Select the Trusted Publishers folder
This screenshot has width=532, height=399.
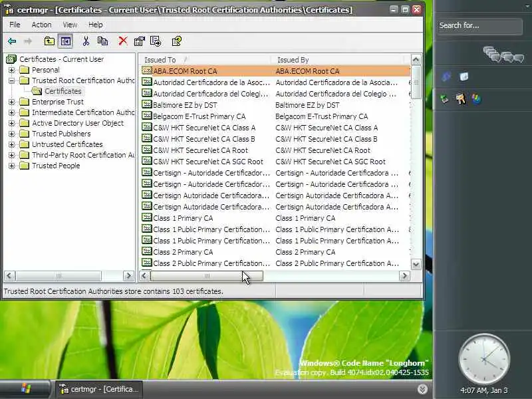[x=61, y=134]
